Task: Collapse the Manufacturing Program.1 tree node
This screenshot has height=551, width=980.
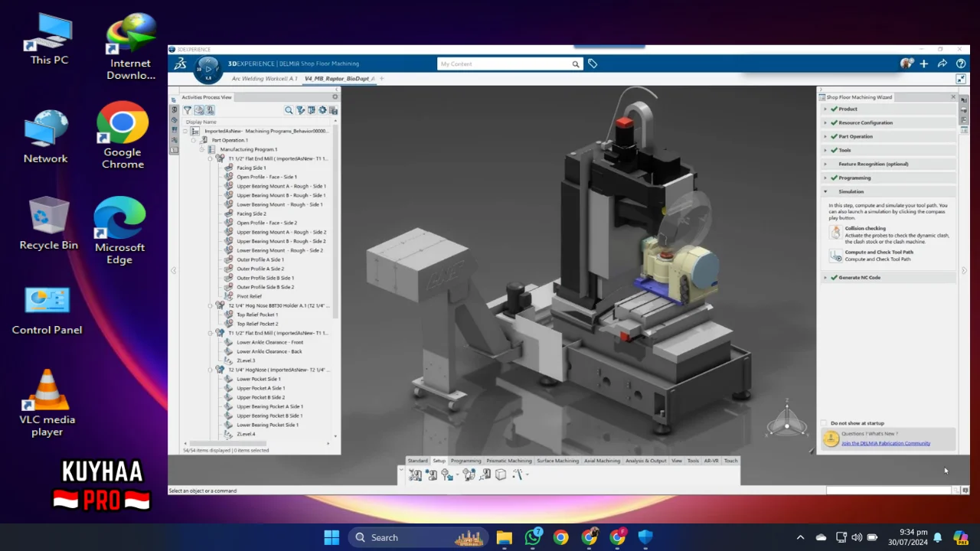Action: tap(202, 149)
